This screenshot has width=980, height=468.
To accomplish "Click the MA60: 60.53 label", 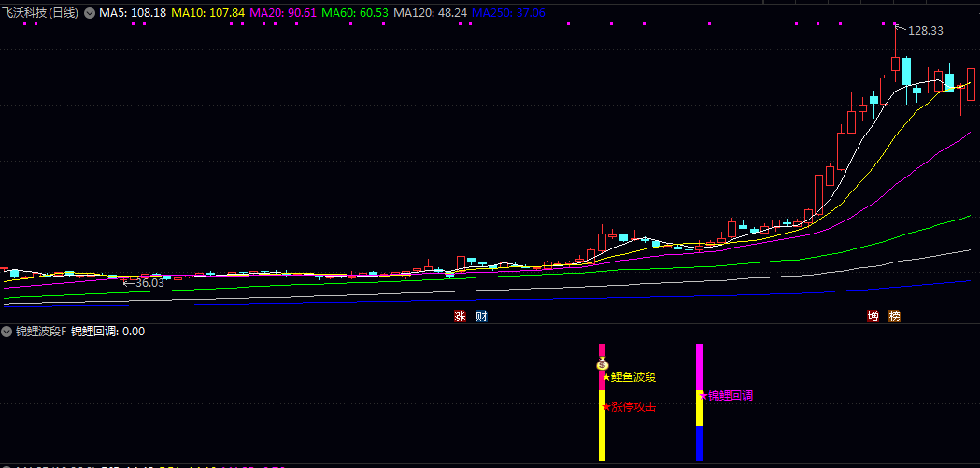I will (x=354, y=12).
